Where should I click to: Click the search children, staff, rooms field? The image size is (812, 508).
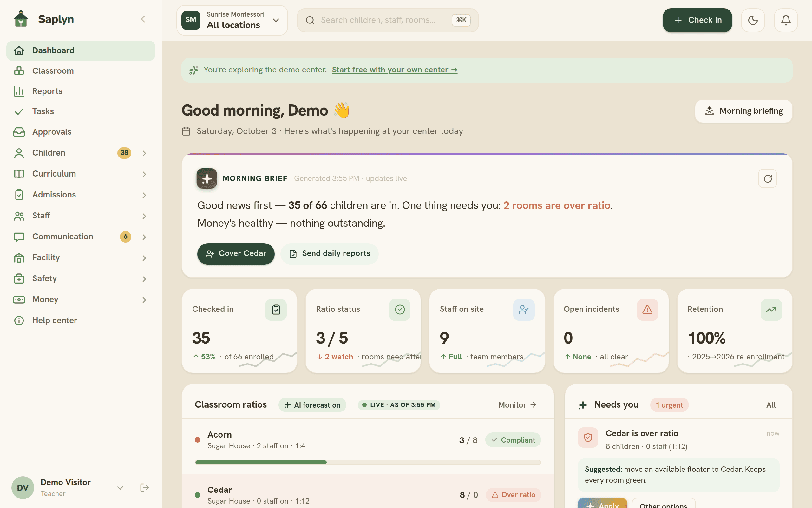(388, 20)
